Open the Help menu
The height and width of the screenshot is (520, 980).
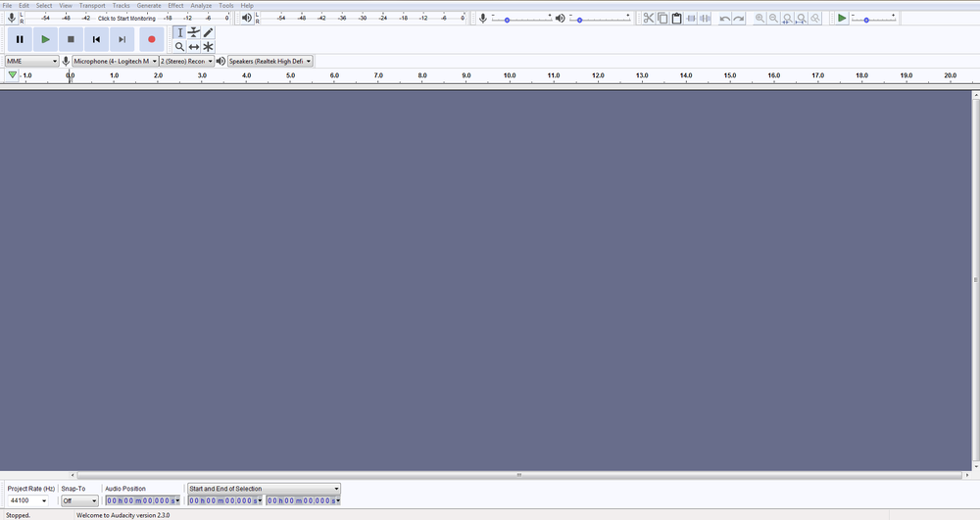[x=247, y=5]
